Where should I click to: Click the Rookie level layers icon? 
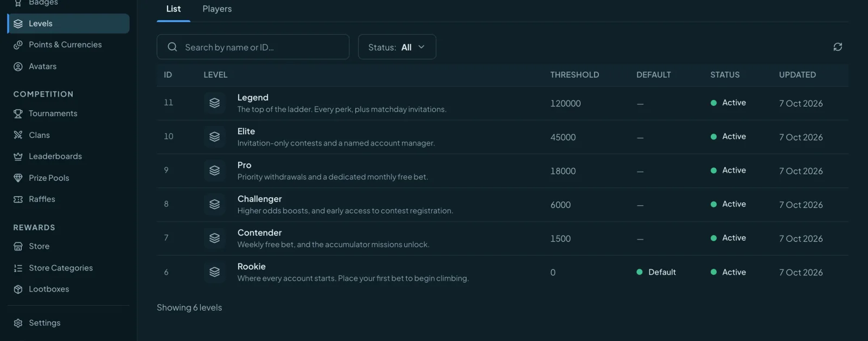[x=215, y=272]
